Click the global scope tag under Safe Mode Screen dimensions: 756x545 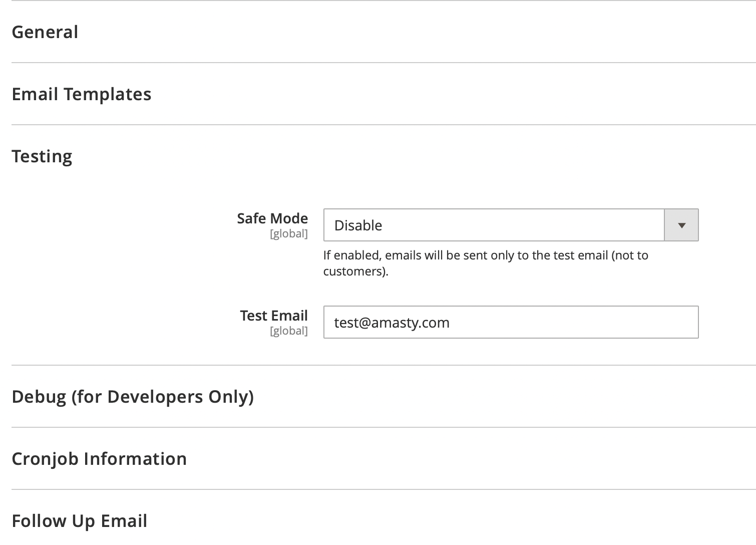pyautogui.click(x=289, y=233)
